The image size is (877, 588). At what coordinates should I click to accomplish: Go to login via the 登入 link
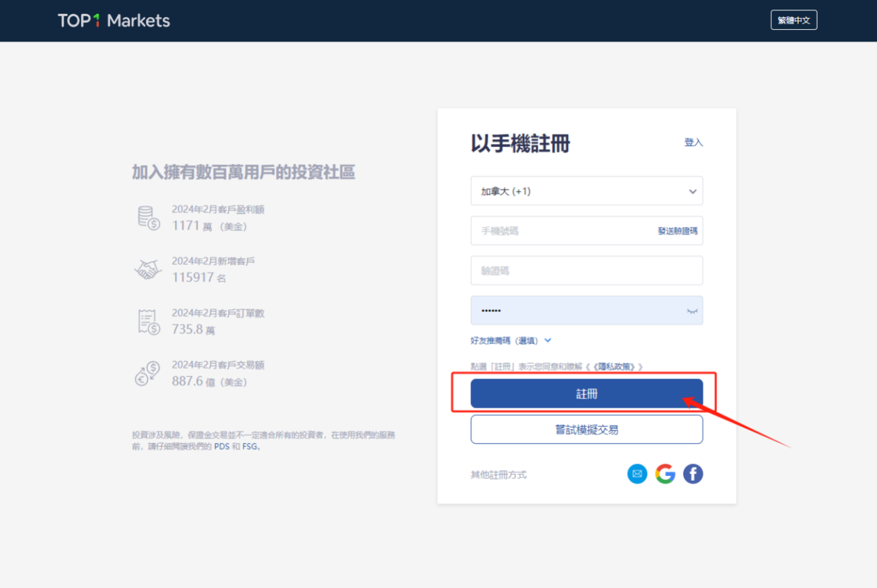tap(693, 143)
